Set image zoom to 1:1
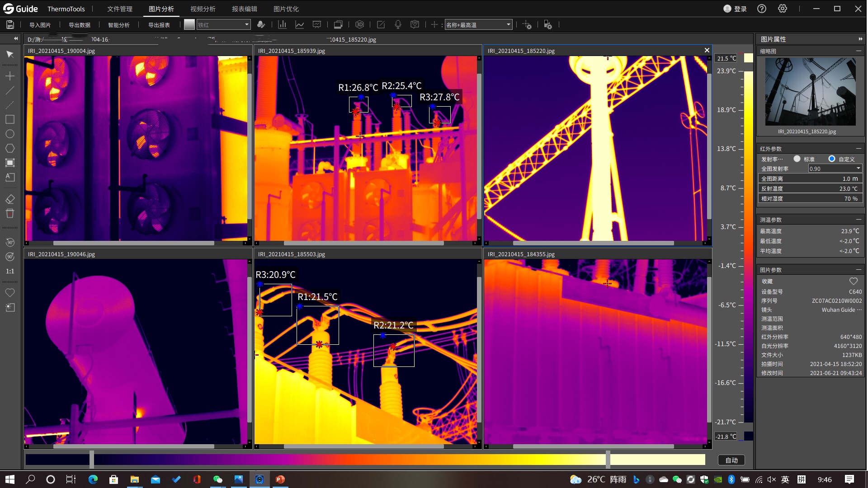Viewport: 868px width, 488px height. (10, 271)
